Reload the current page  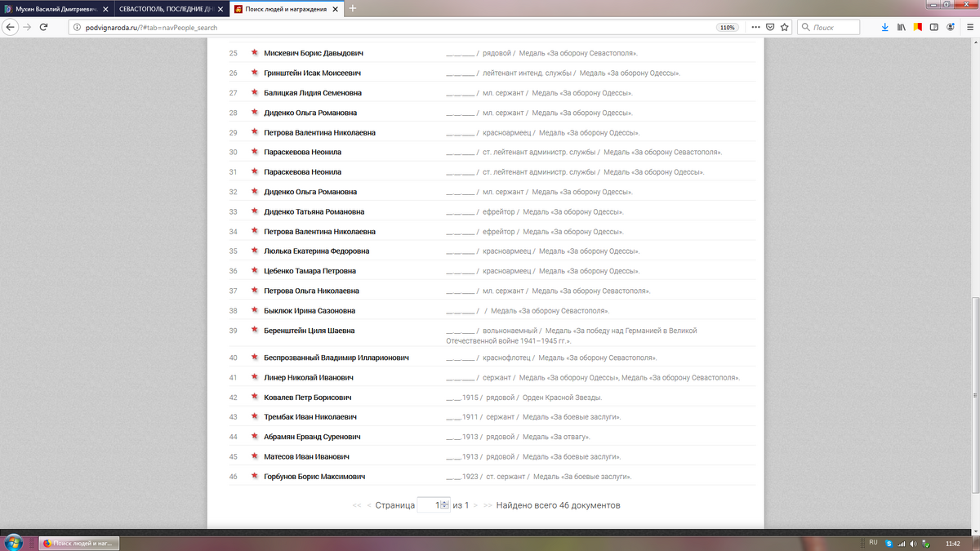click(x=43, y=27)
